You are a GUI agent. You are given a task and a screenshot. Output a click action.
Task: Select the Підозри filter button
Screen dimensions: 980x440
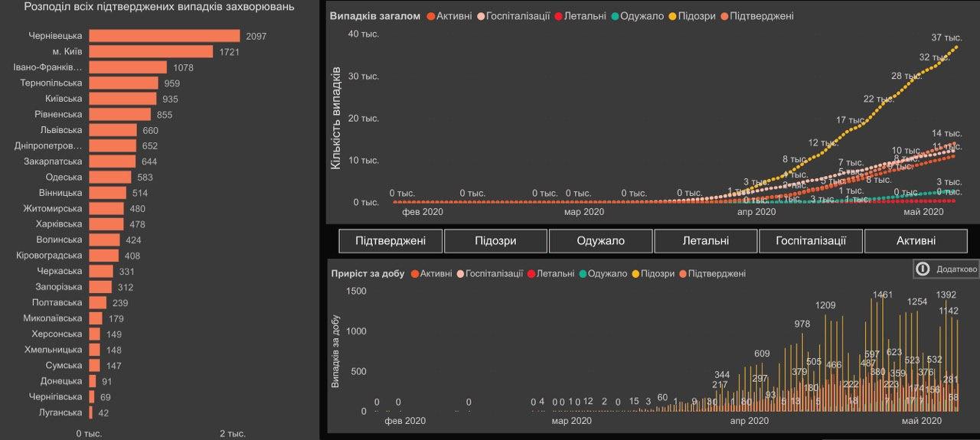click(x=495, y=241)
